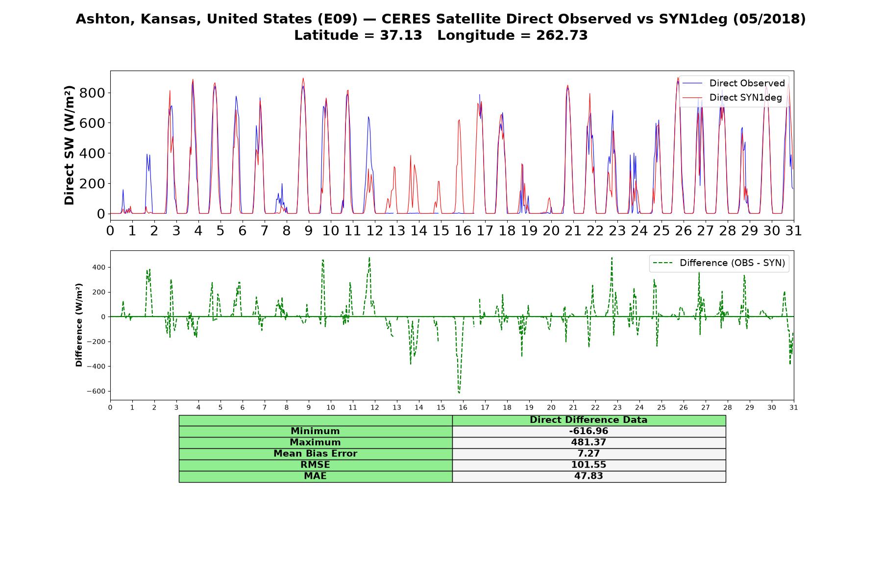Click the red line sample in legend
Screen dimensions: 882x588
pyautogui.click(x=692, y=98)
